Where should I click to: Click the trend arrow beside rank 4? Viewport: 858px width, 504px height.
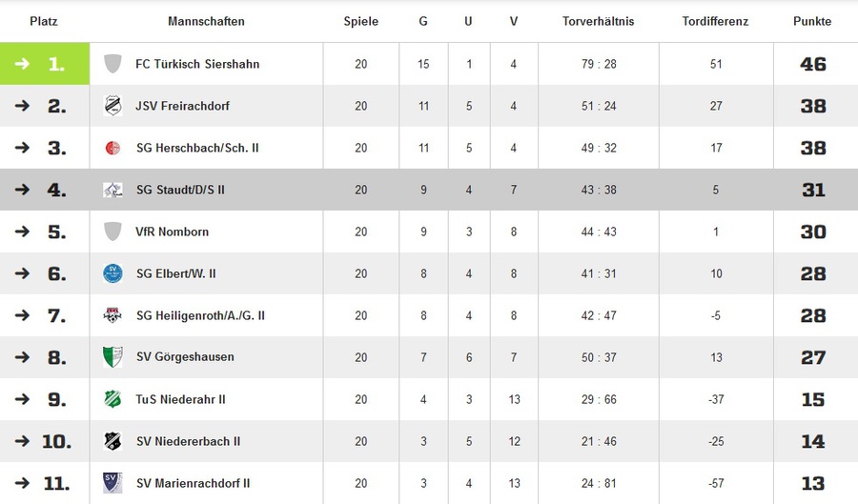click(x=23, y=190)
